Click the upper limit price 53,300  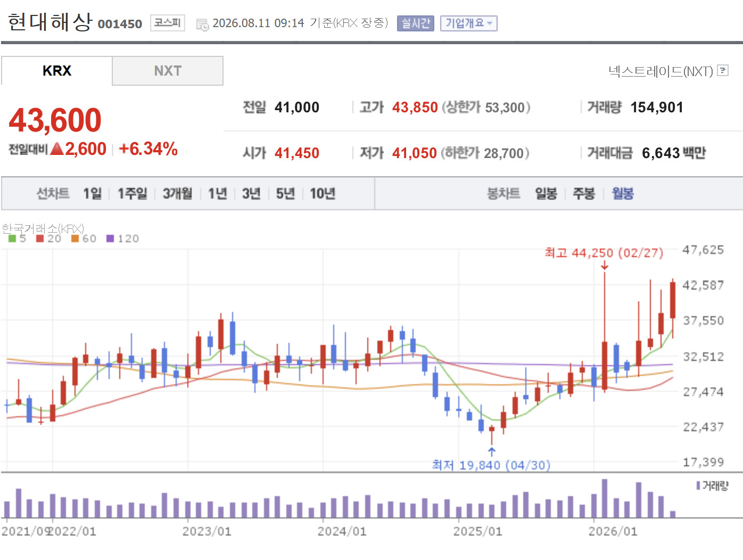tap(505, 108)
